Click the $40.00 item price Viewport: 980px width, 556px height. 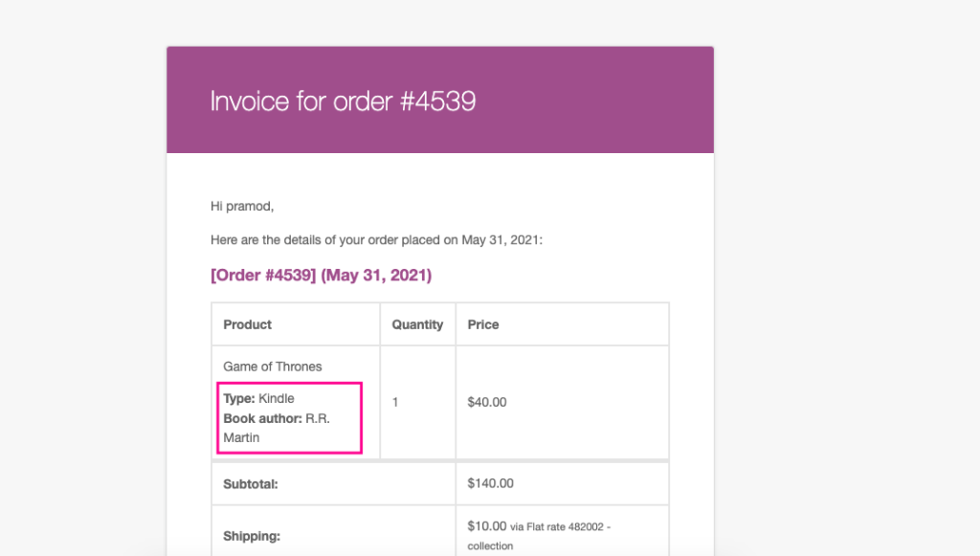click(487, 402)
